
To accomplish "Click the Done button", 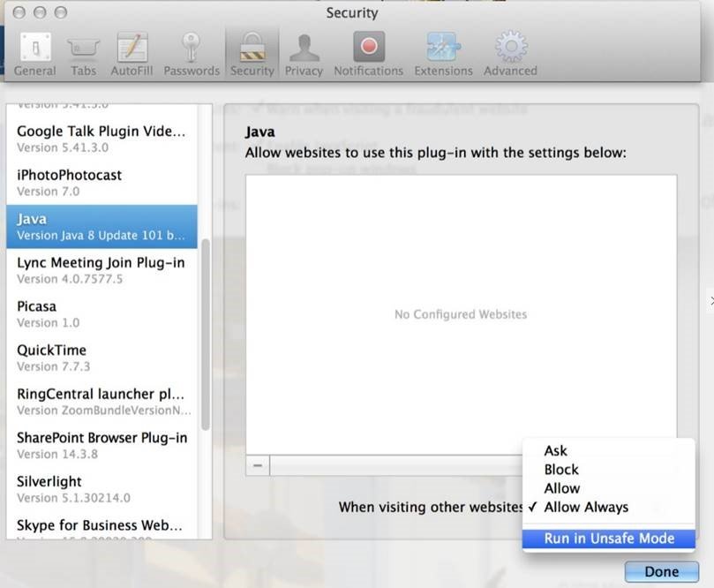I will [662, 571].
